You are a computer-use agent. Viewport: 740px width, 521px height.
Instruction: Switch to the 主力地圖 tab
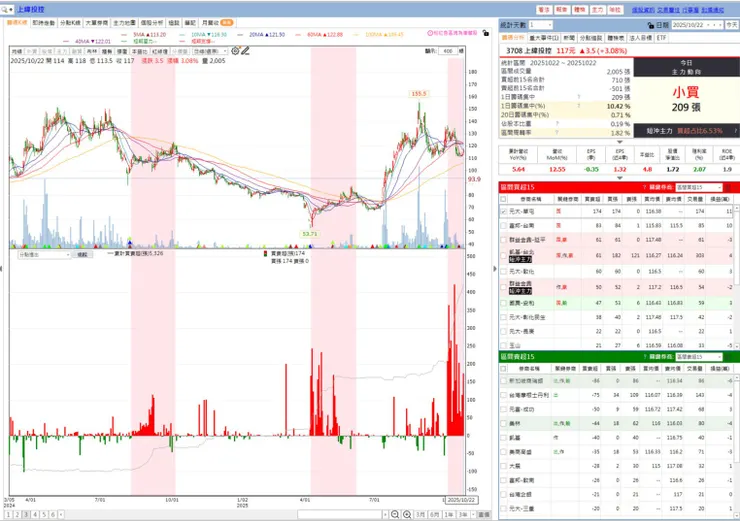[124, 23]
